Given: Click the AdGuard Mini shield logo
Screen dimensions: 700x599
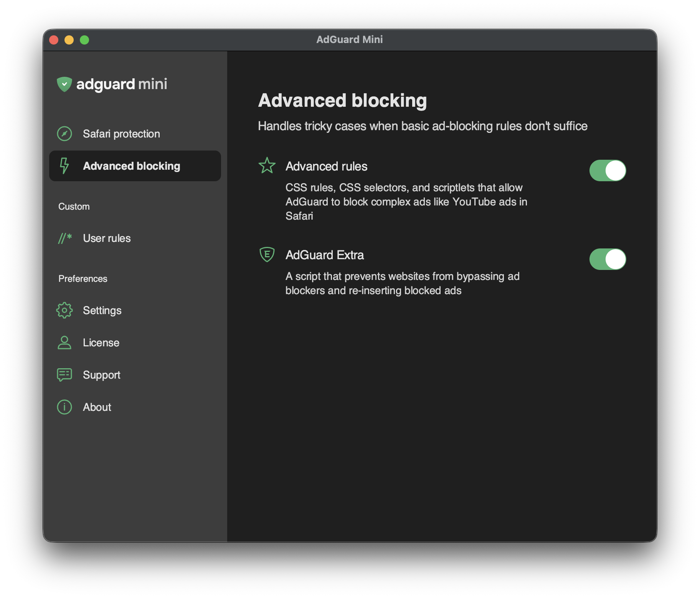Looking at the screenshot, I should pos(64,84).
